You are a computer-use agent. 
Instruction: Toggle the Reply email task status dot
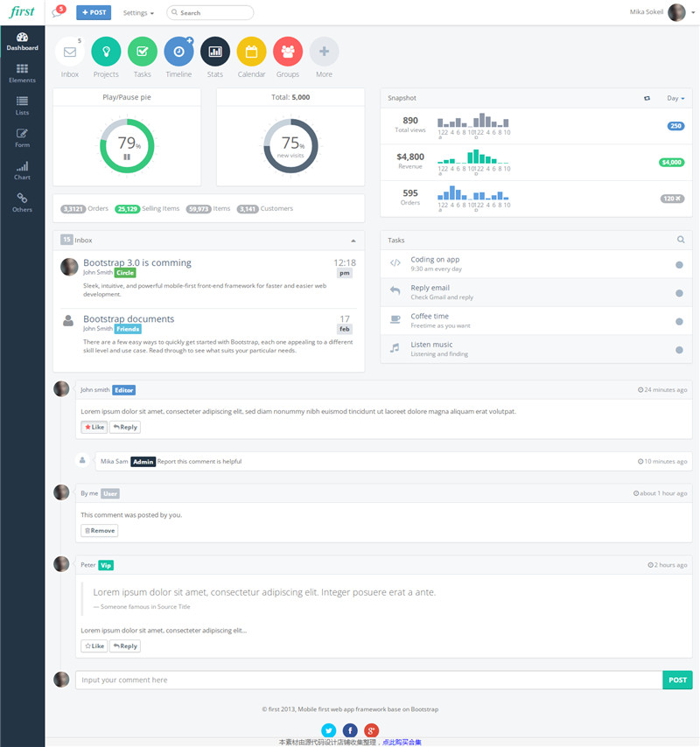click(680, 294)
